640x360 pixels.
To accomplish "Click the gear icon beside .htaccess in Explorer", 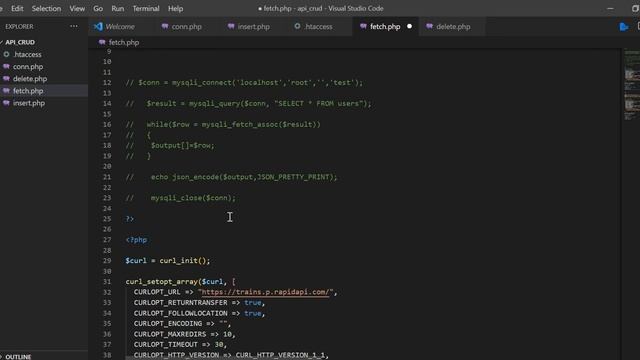I will point(6,54).
